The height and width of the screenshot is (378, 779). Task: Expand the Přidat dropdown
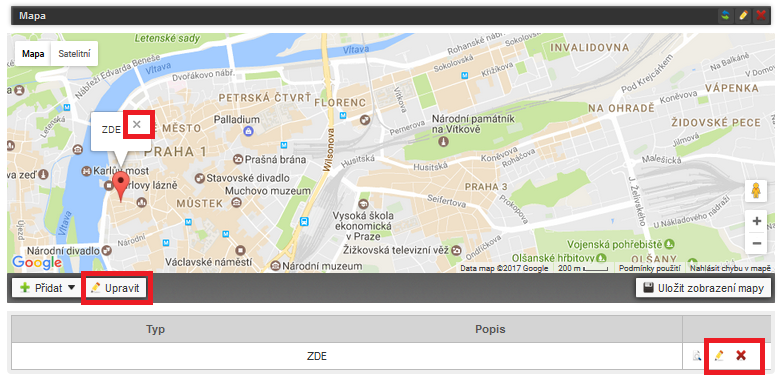click(46, 288)
